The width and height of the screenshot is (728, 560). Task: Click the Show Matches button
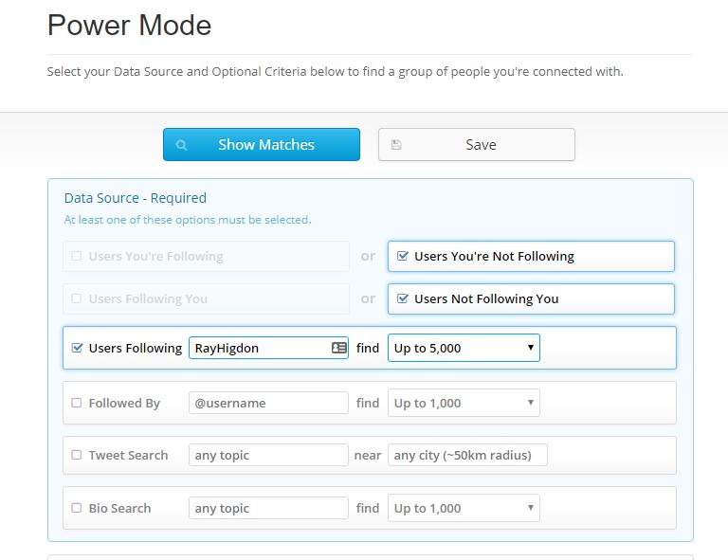click(262, 145)
